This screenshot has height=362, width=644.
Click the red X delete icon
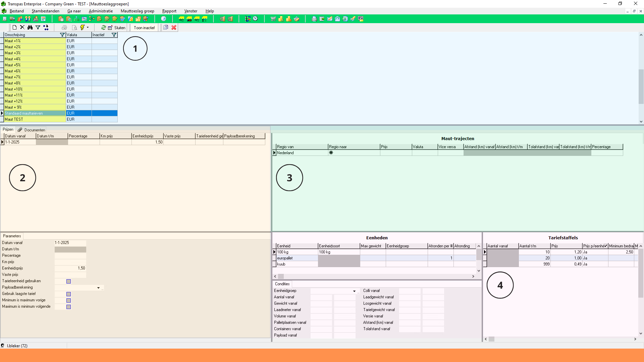(174, 27)
